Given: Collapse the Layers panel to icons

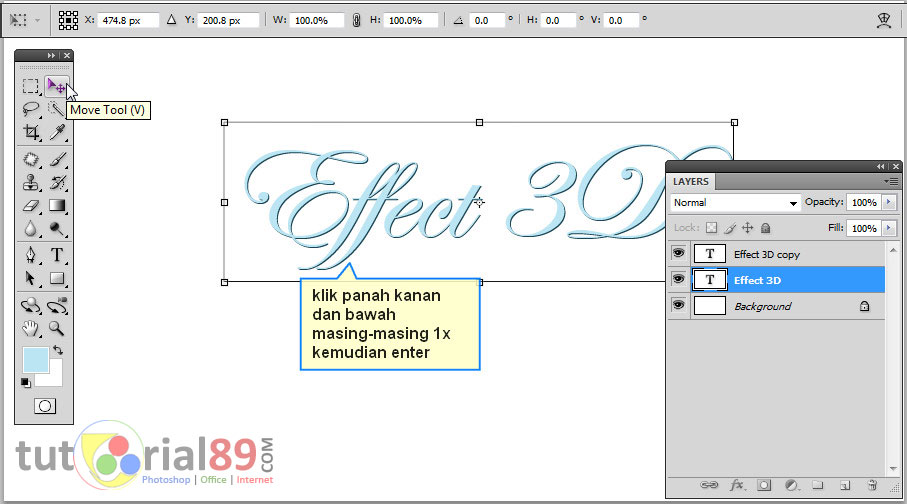Looking at the screenshot, I should 880,167.
